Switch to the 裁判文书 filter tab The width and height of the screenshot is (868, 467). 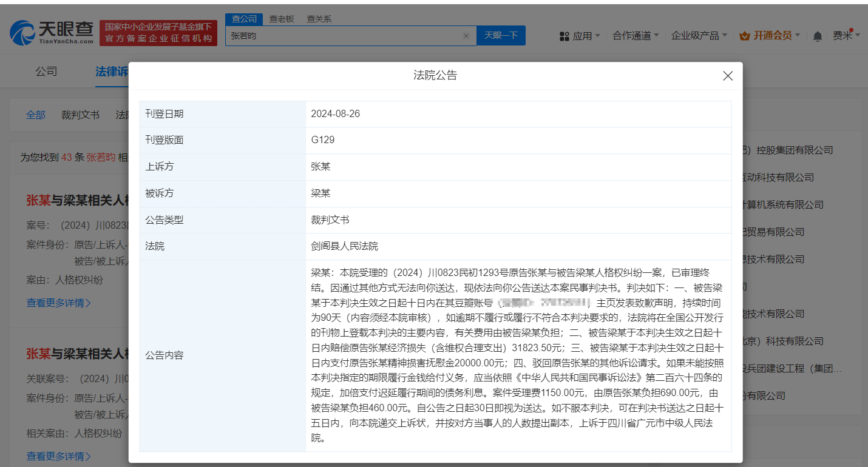point(80,115)
